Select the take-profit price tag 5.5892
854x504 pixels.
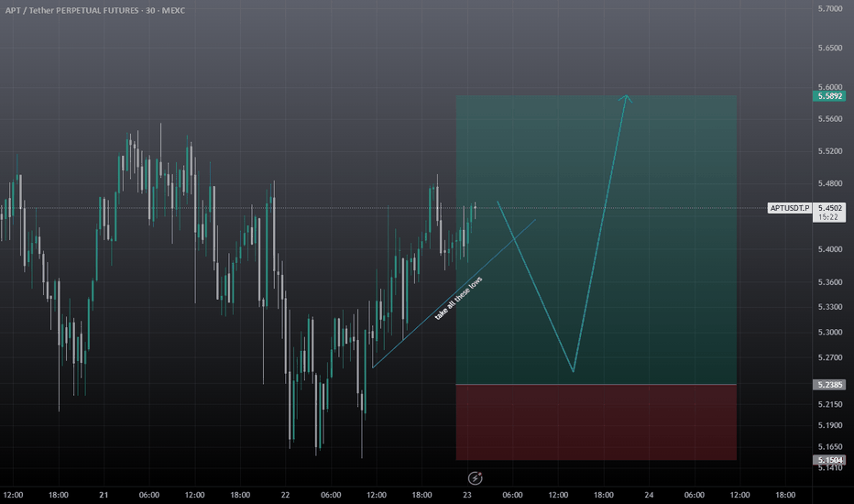click(x=829, y=96)
